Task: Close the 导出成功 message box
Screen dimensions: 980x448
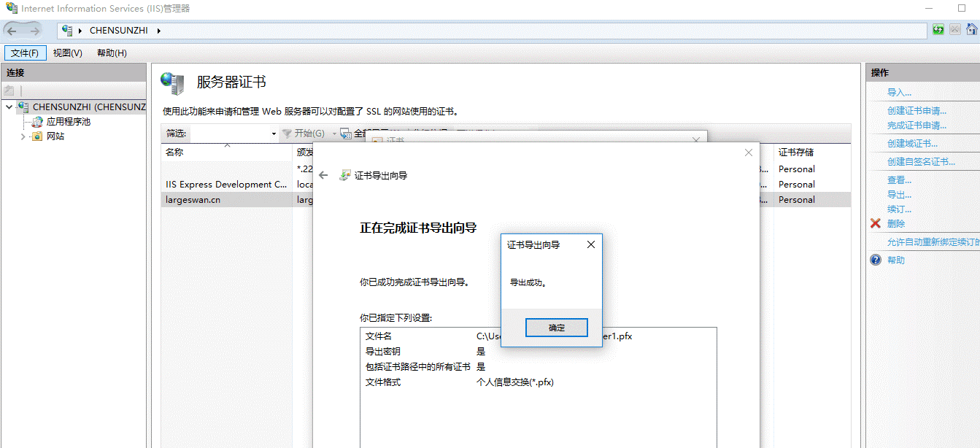Action: coord(591,245)
